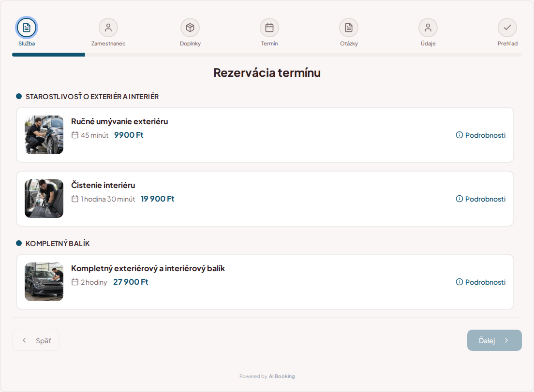Choose Kompletný exteriérový a interiérový balík title
Screen dimensions: 534x392
click(x=148, y=268)
